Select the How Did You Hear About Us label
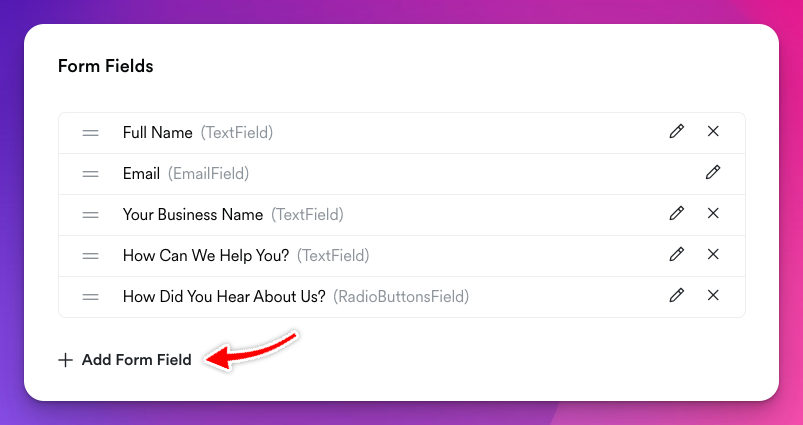 click(x=224, y=297)
